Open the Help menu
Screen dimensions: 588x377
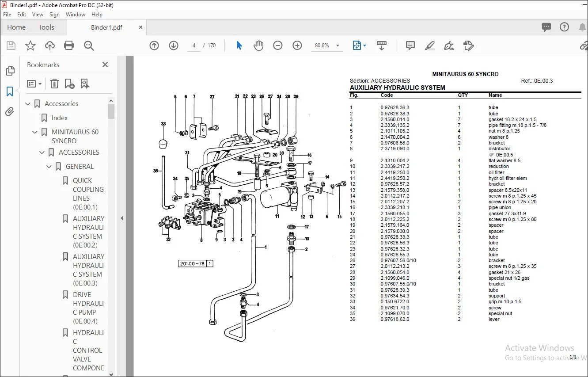[97, 15]
